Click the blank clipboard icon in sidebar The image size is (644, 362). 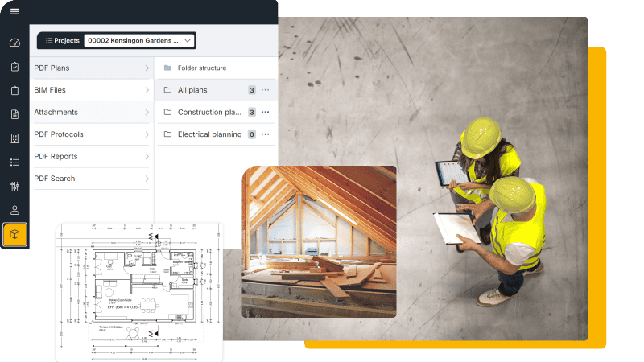pyautogui.click(x=14, y=91)
